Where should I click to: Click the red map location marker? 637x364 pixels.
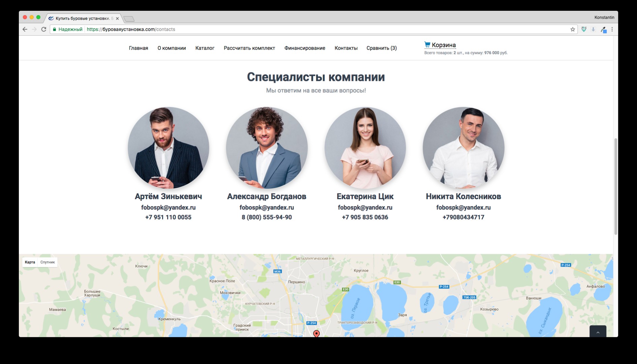[x=316, y=334]
